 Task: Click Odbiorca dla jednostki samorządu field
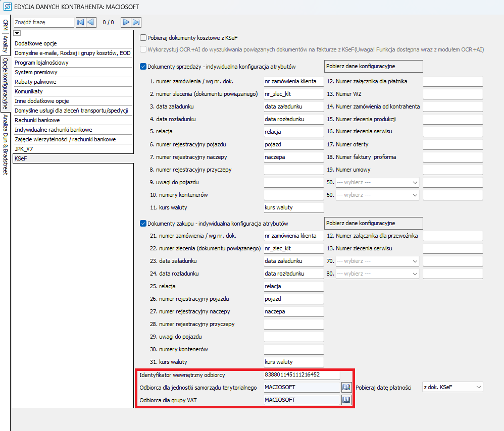[x=302, y=387]
